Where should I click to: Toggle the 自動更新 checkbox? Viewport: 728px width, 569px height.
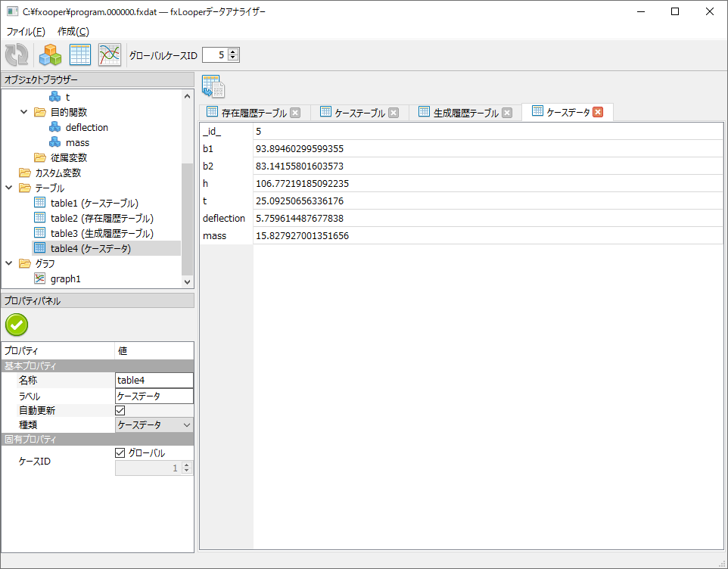click(120, 411)
